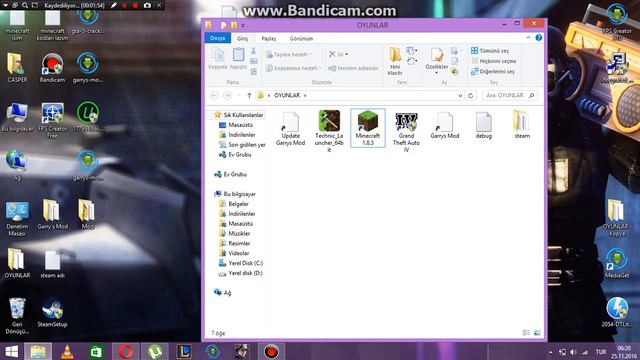This screenshot has width=640, height=360.
Task: Create a new folder with Yeni klasör
Action: tap(395, 61)
